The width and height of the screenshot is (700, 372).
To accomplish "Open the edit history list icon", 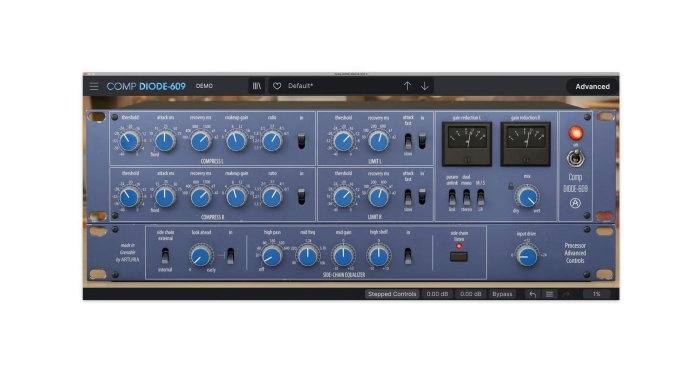I will (x=550, y=294).
